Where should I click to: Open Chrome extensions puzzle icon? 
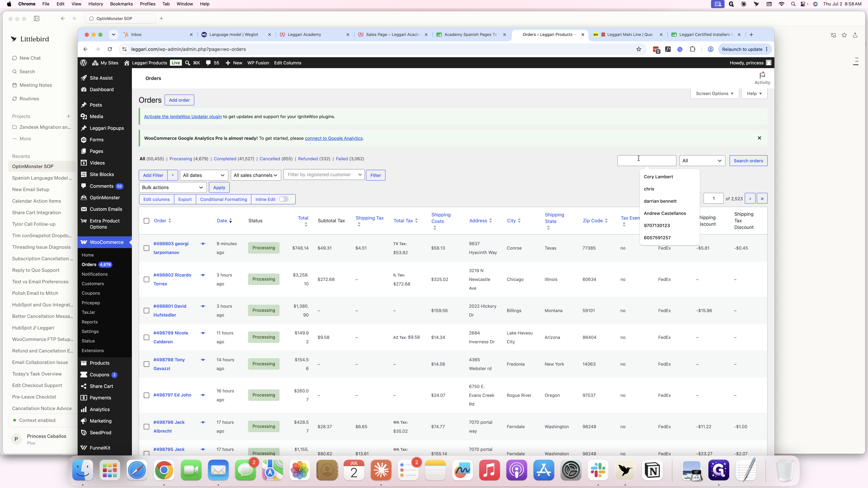[692, 49]
